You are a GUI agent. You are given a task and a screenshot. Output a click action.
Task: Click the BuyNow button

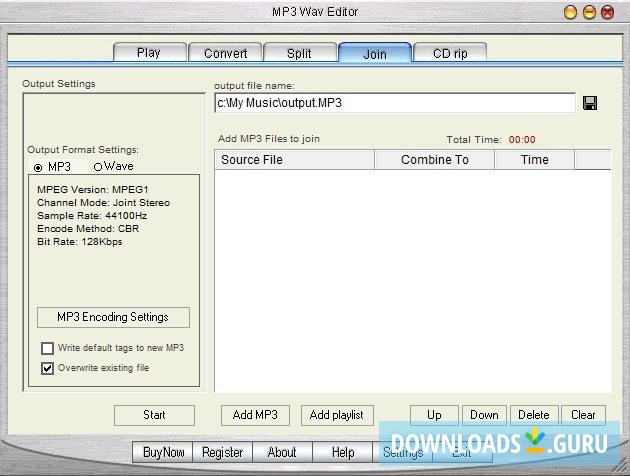click(163, 452)
